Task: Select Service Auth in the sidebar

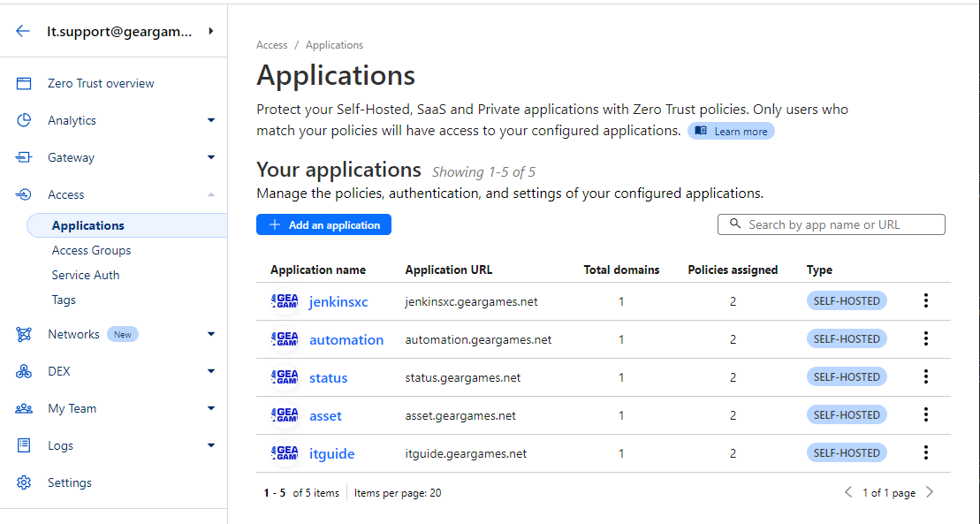Action: [x=86, y=275]
